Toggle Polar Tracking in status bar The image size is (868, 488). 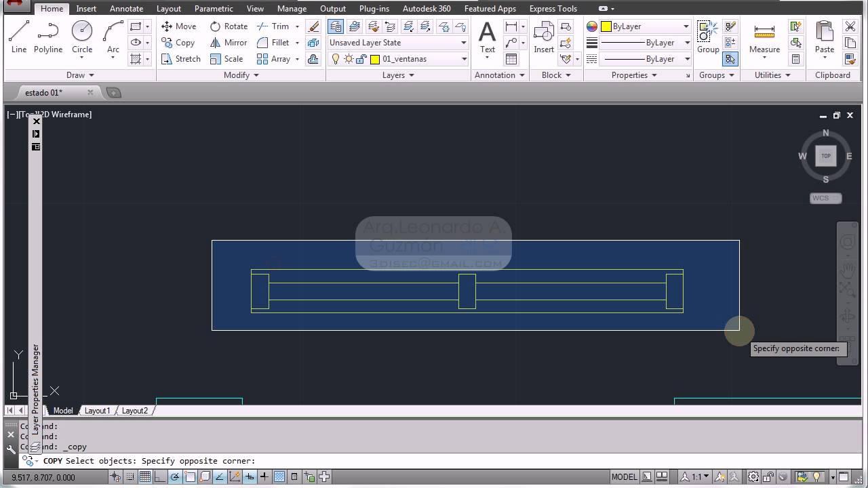tap(175, 477)
